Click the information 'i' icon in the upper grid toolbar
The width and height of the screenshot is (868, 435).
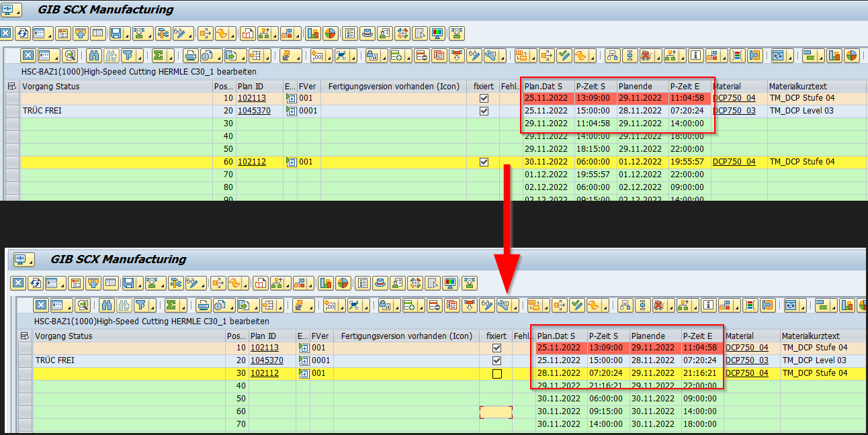[695, 56]
